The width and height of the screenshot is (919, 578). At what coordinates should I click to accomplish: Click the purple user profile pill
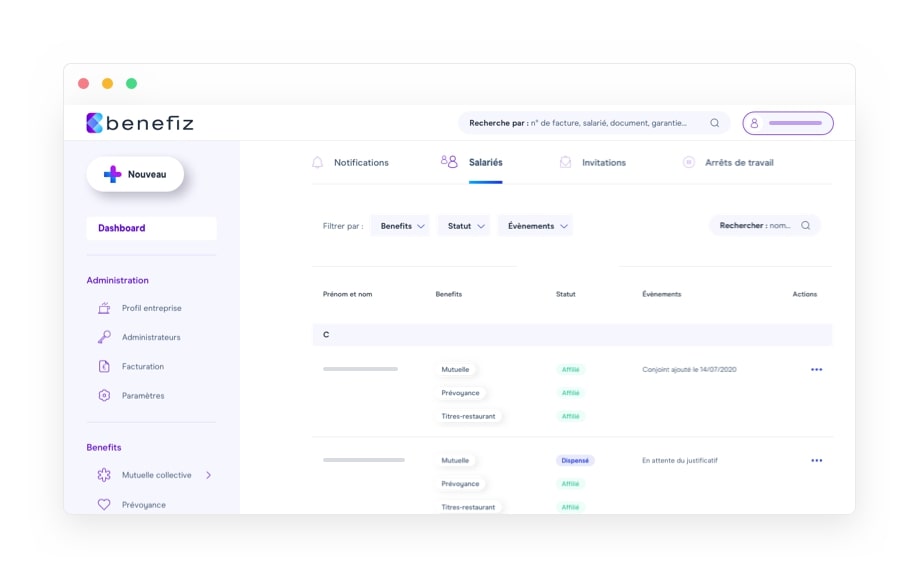pyautogui.click(x=787, y=122)
